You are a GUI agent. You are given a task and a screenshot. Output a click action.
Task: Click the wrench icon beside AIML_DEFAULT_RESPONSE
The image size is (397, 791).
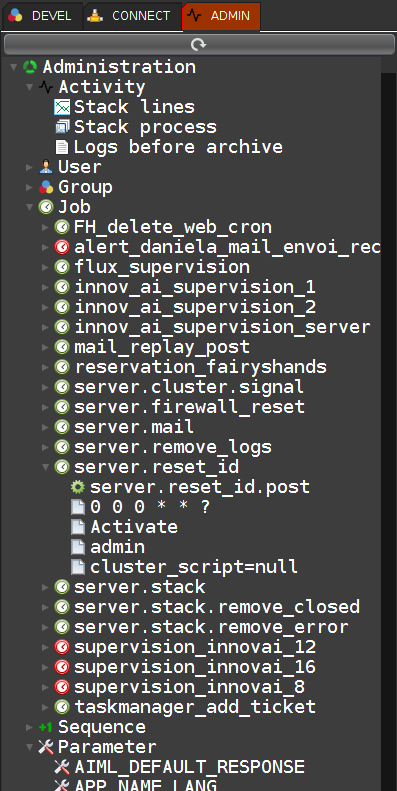62,767
